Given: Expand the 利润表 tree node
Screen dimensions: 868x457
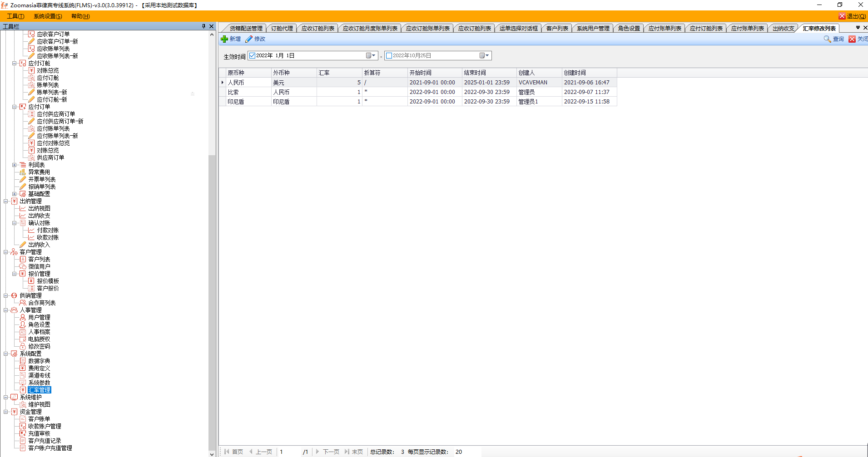Looking at the screenshot, I should tap(15, 165).
